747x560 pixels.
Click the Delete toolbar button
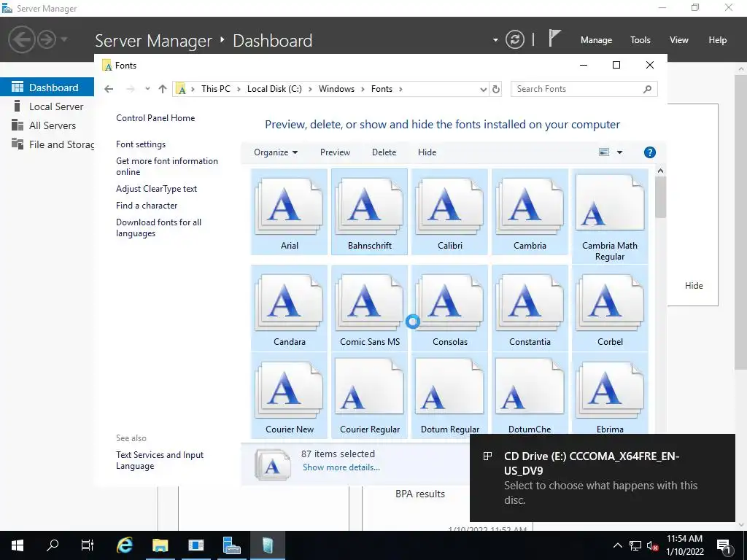(x=384, y=152)
